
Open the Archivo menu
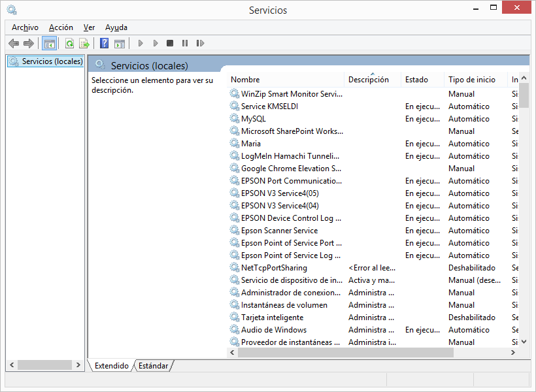click(x=25, y=27)
